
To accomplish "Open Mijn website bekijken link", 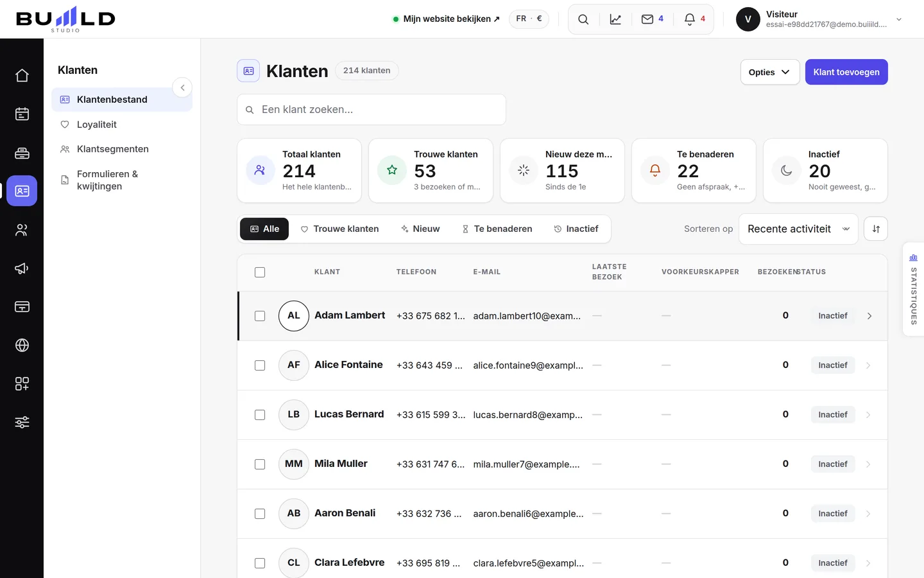I will (447, 19).
